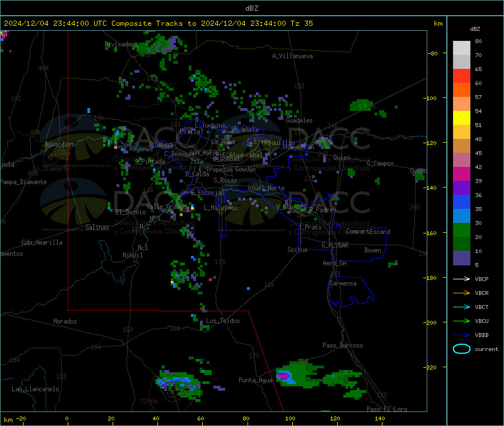Click the 'current' legend label

[x=486, y=349]
